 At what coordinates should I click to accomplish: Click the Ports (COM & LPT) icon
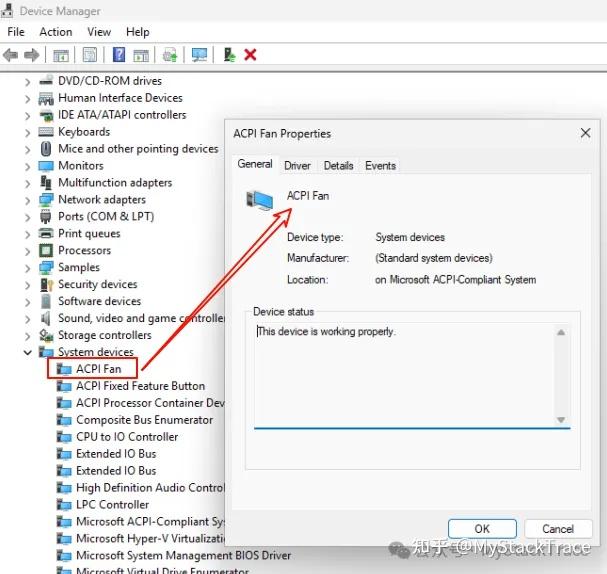coord(46,217)
